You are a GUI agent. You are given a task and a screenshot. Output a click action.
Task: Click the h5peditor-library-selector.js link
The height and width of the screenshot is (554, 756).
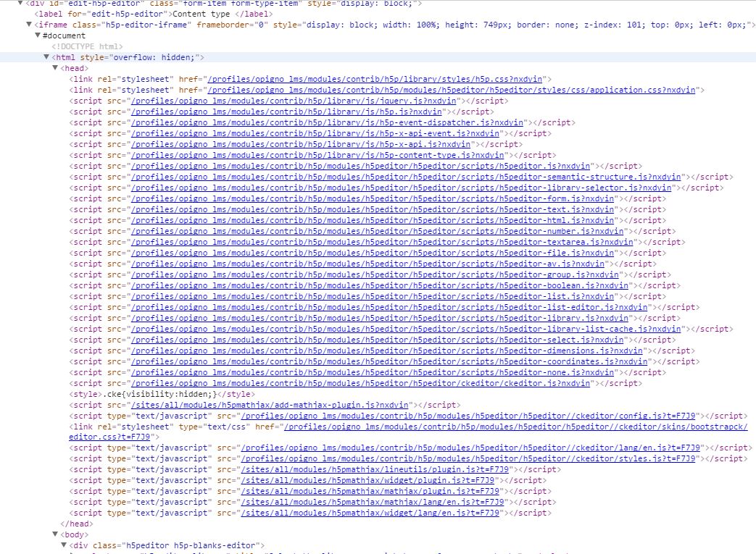pos(401,188)
